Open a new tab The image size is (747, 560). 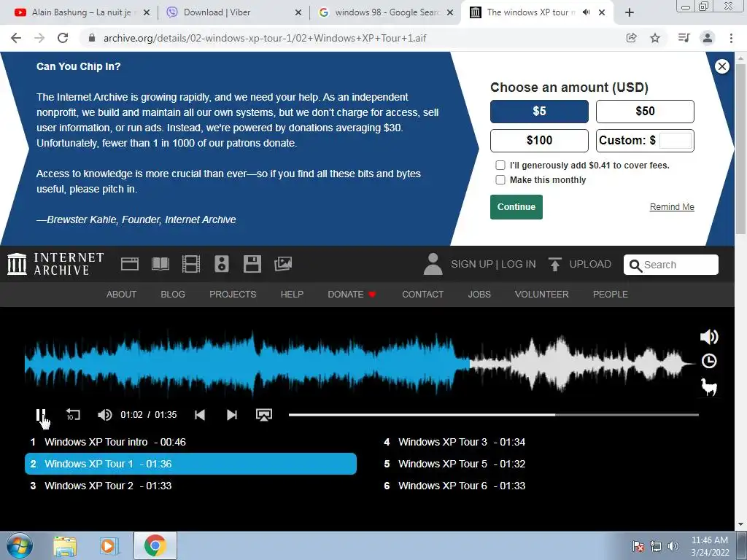[x=630, y=12]
